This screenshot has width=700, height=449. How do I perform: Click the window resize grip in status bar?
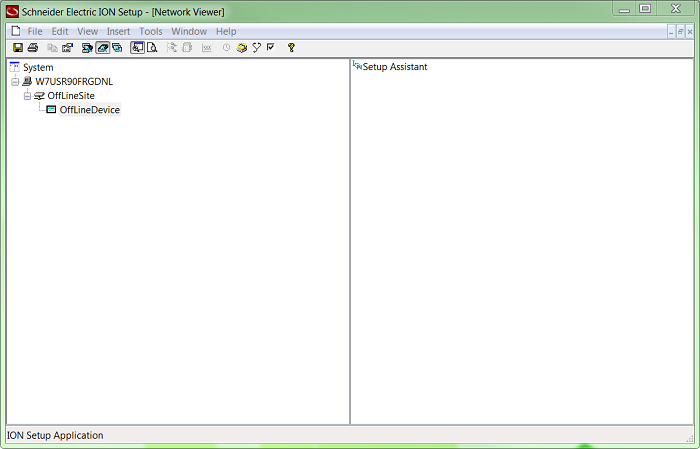click(x=690, y=439)
